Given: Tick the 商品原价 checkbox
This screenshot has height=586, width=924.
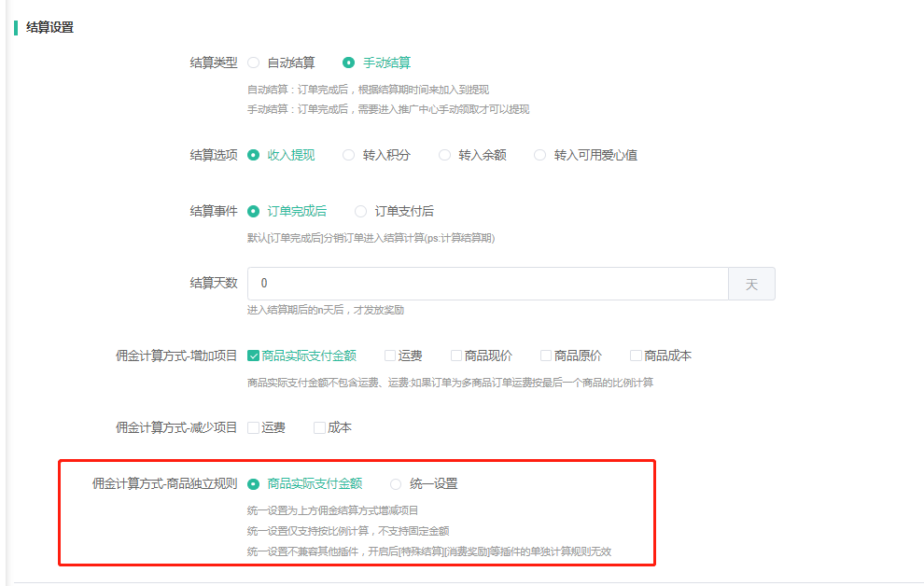Looking at the screenshot, I should point(546,356).
